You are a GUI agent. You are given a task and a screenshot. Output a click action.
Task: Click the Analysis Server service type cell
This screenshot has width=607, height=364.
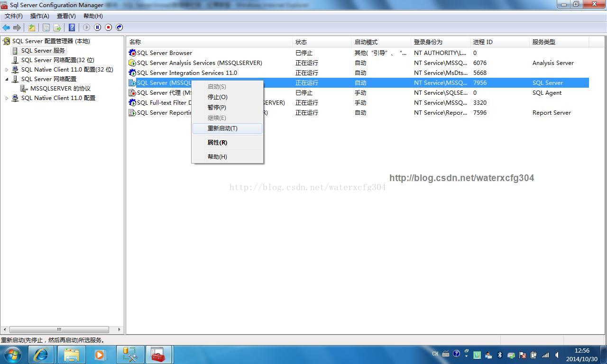pos(553,63)
